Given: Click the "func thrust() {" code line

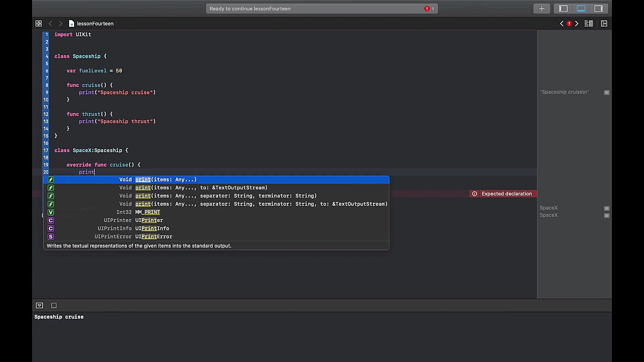Looking at the screenshot, I should pyautogui.click(x=90, y=114).
